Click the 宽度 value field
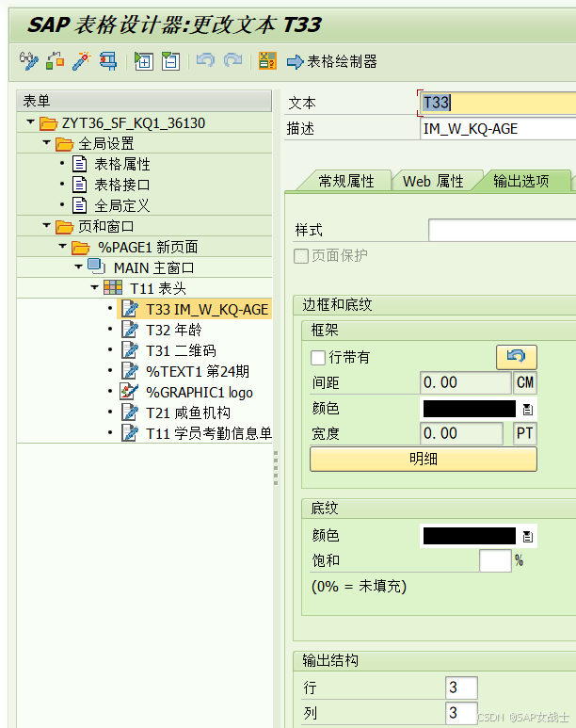 click(x=461, y=433)
